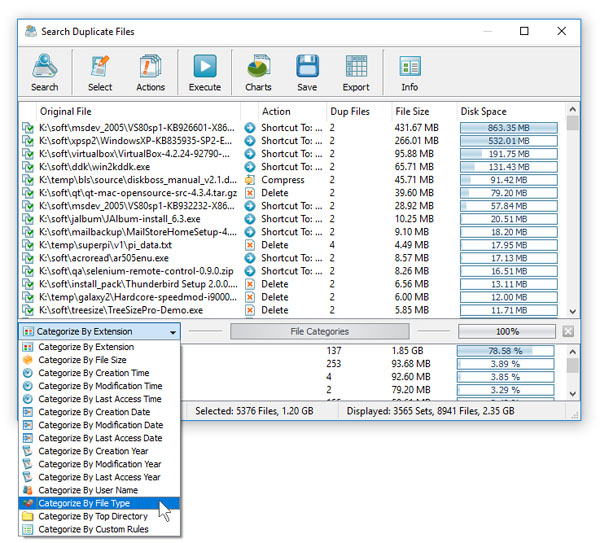
Task: Sort by the Original File column header
Action: (x=138, y=111)
